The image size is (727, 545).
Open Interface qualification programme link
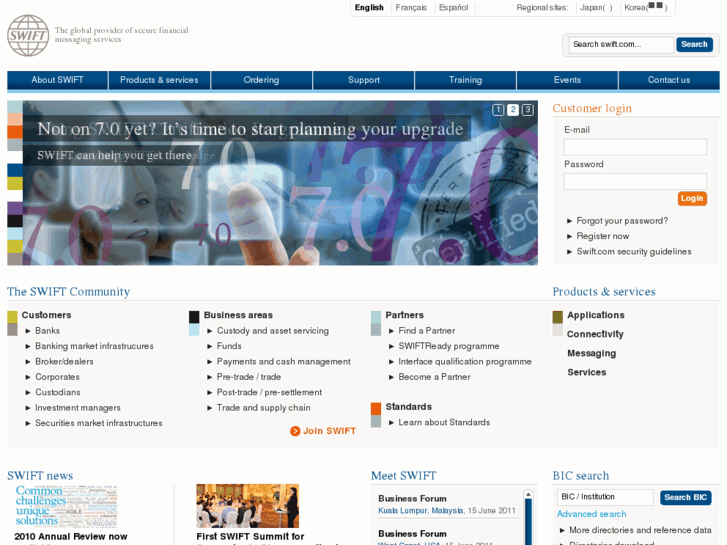(465, 361)
